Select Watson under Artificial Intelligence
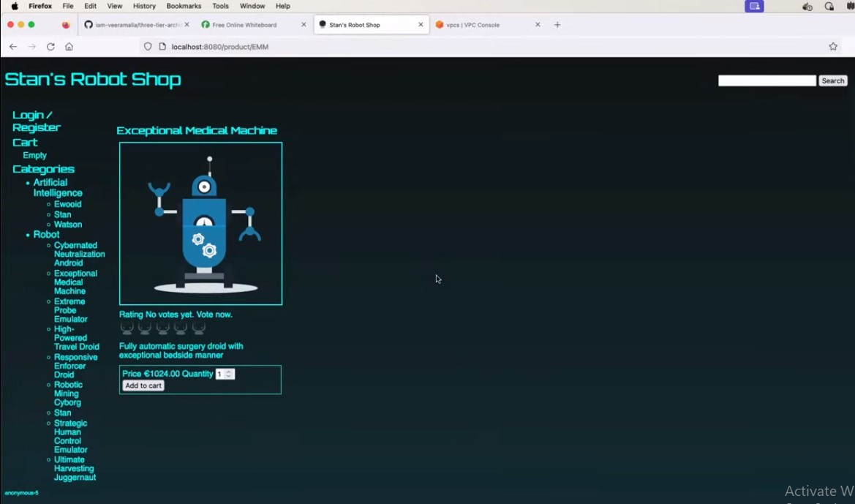The image size is (855, 504). [68, 224]
